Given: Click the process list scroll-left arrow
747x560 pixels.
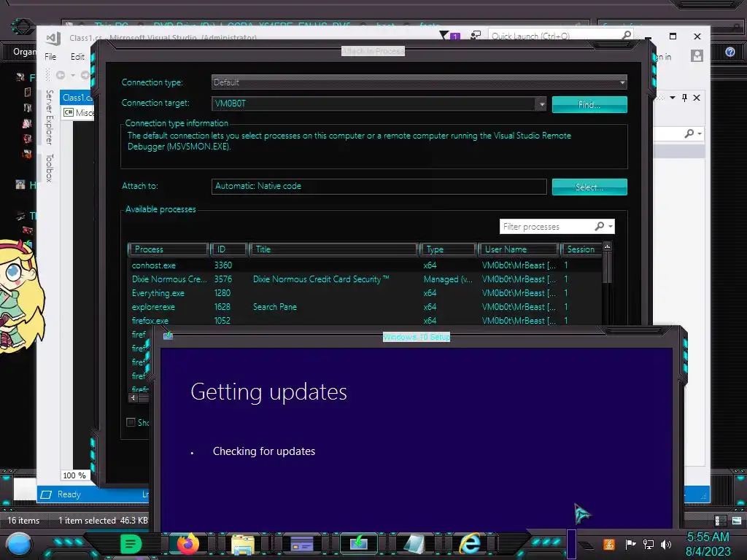Looking at the screenshot, I should [x=133, y=397].
